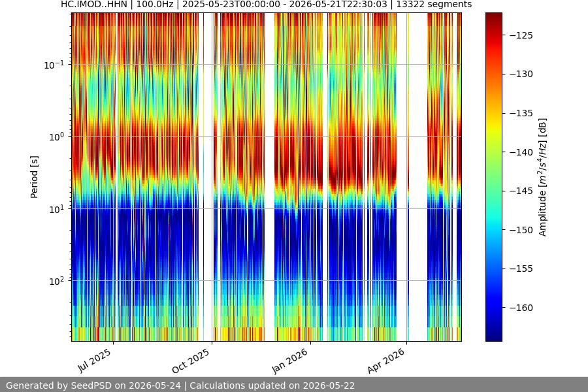The width and height of the screenshot is (588, 392).
Task: Click the −135 colorbar tick label
Action: tap(521, 113)
